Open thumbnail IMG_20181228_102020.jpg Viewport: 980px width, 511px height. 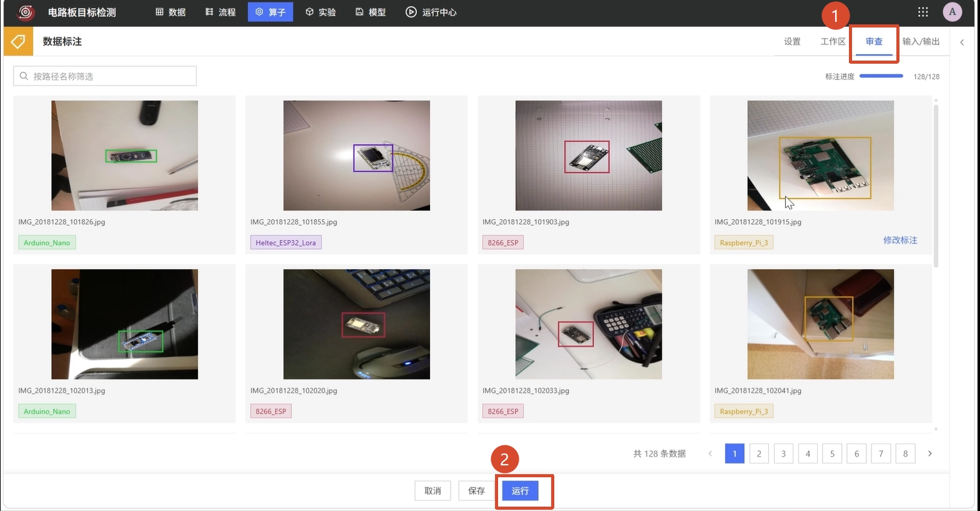click(356, 324)
